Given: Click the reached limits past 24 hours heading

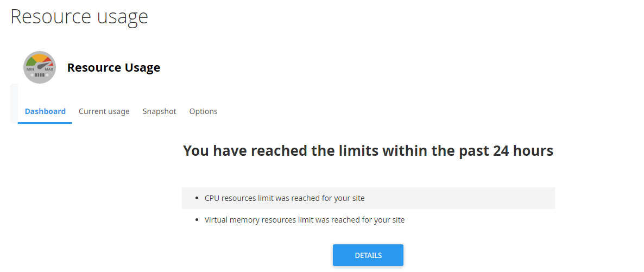Looking at the screenshot, I should (x=368, y=151).
